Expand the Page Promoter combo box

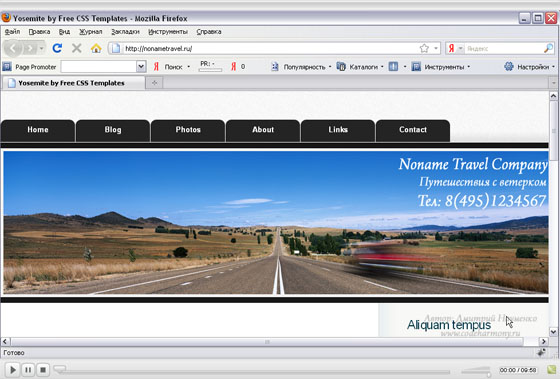coord(141,66)
